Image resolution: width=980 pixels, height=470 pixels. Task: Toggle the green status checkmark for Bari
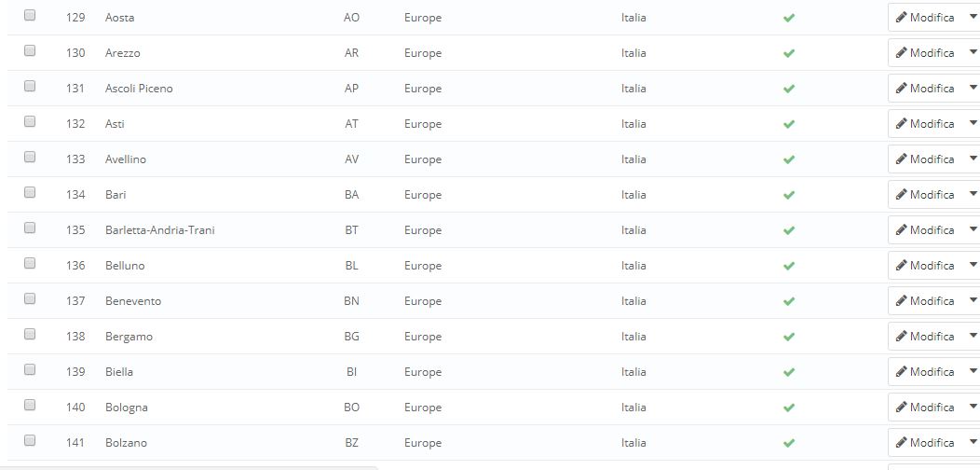click(x=789, y=195)
